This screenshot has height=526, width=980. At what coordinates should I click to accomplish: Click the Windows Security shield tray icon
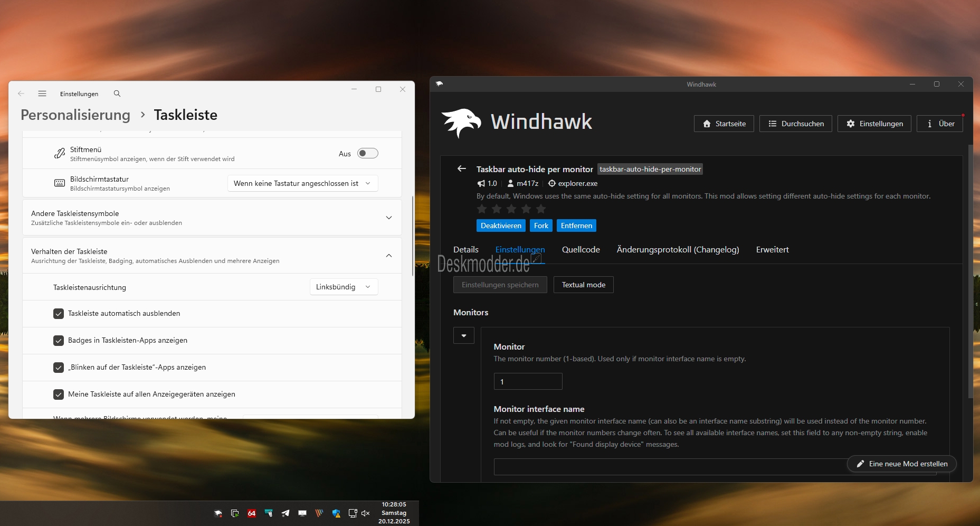336,513
